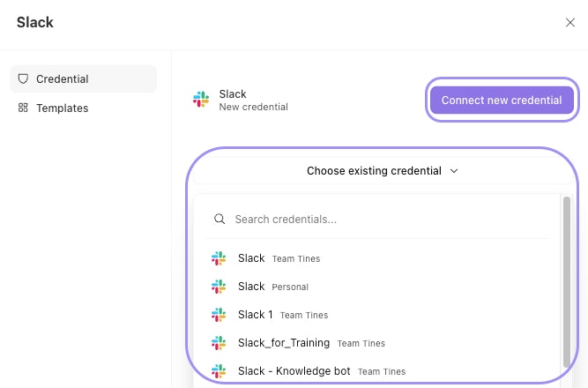
Task: Click the Templates grid icon in sidebar
Action: (x=24, y=108)
